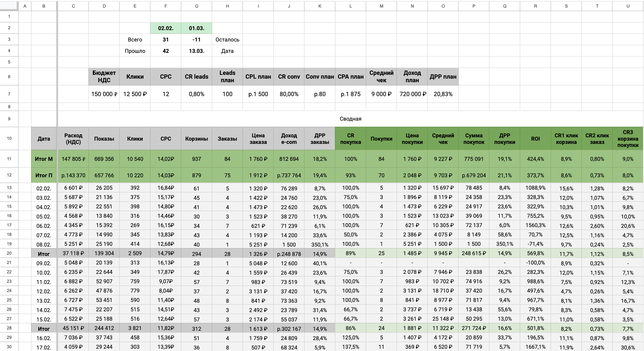This screenshot has width=644, height=351.
Task: Select row 20 header
Action: click(x=9, y=253)
